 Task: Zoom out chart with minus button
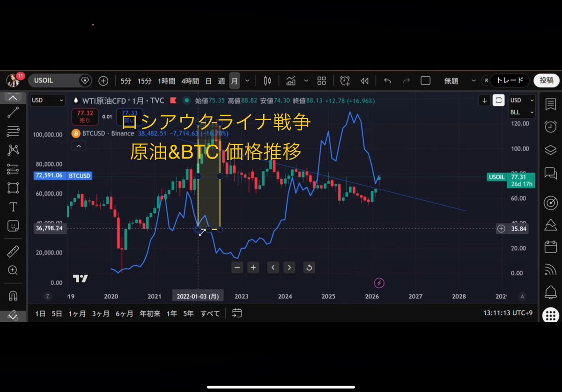point(237,268)
